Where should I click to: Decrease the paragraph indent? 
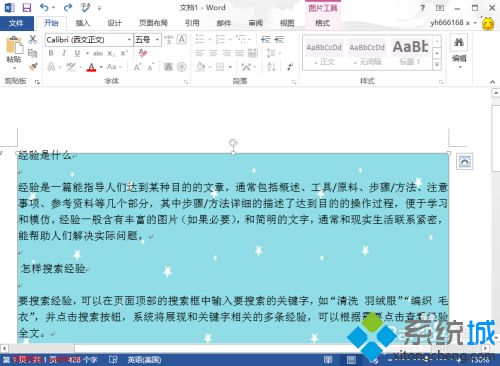(x=266, y=39)
